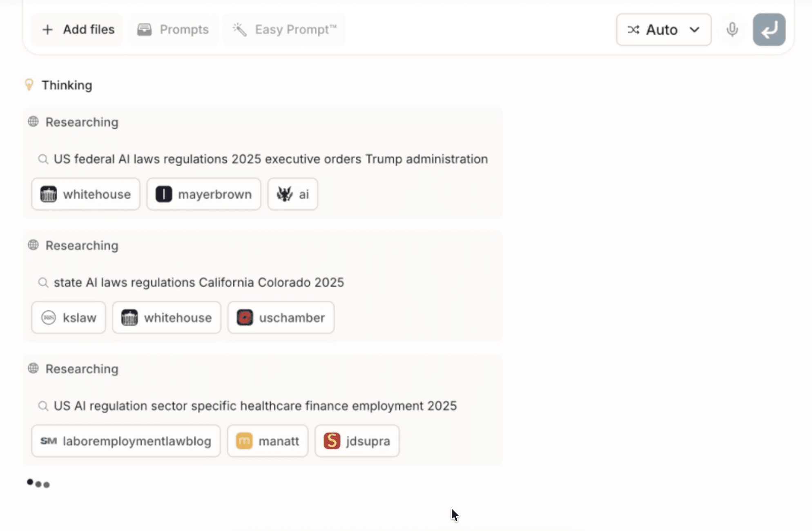The width and height of the screenshot is (812, 531).
Task: Open the first whitehouse source chip
Action: (86, 194)
